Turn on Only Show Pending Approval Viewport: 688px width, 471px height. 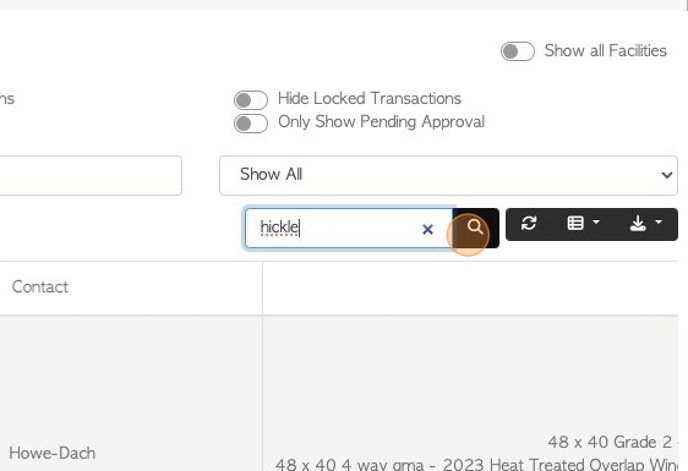click(251, 123)
